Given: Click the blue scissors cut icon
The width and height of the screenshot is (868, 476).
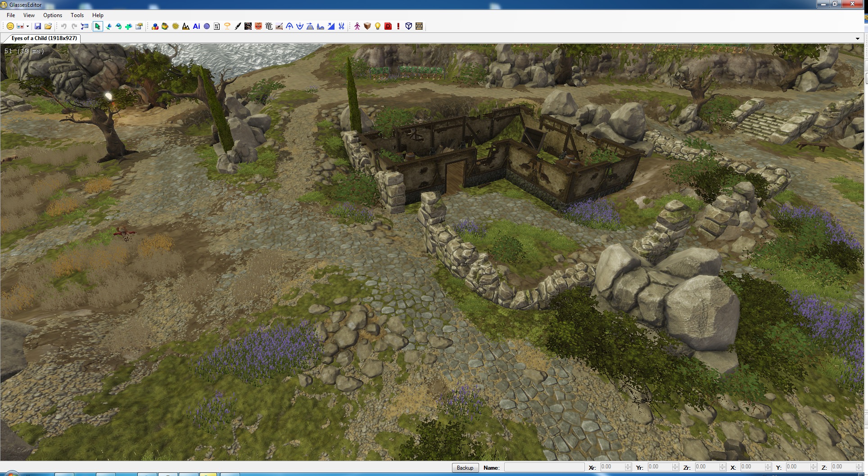Looking at the screenshot, I should pyautogui.click(x=342, y=27).
